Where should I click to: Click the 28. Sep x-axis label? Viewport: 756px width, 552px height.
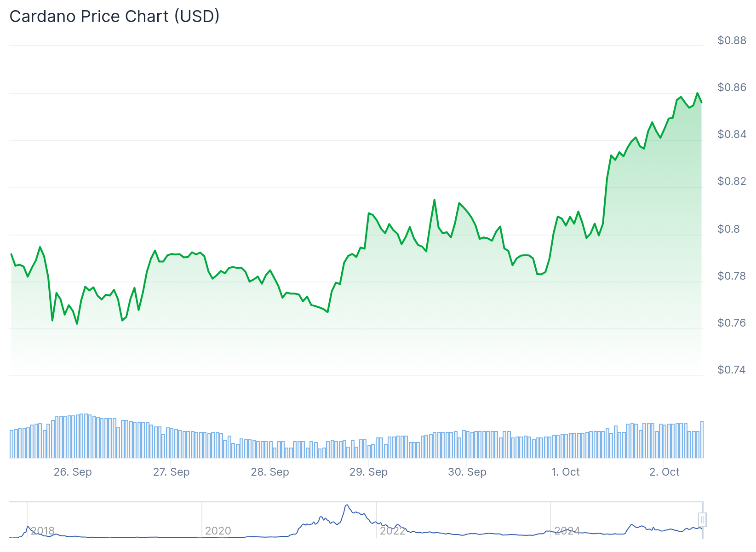pyautogui.click(x=270, y=472)
